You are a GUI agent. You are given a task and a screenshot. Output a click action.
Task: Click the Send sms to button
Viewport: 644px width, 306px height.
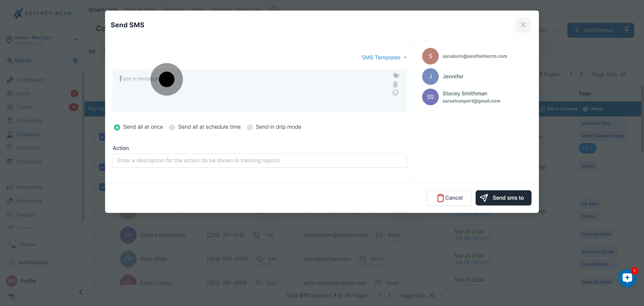click(x=503, y=198)
